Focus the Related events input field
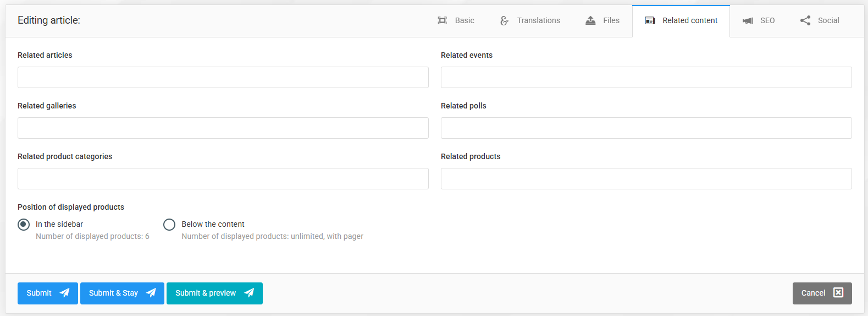The height and width of the screenshot is (316, 868). (x=646, y=77)
